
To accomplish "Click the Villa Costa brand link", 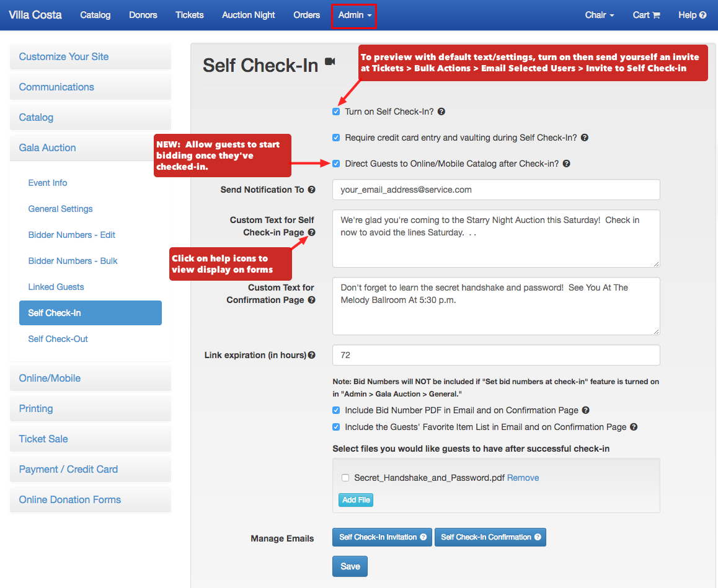I will pyautogui.click(x=35, y=15).
